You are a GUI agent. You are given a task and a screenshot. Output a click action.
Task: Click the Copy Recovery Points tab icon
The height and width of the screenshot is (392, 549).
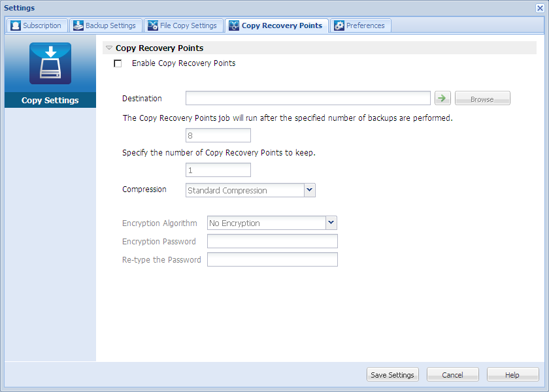[x=234, y=25]
